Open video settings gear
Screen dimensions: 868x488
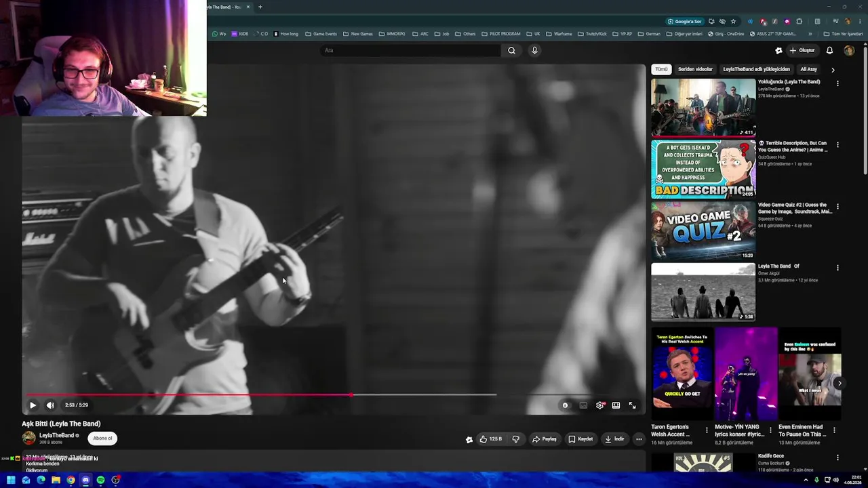click(599, 405)
